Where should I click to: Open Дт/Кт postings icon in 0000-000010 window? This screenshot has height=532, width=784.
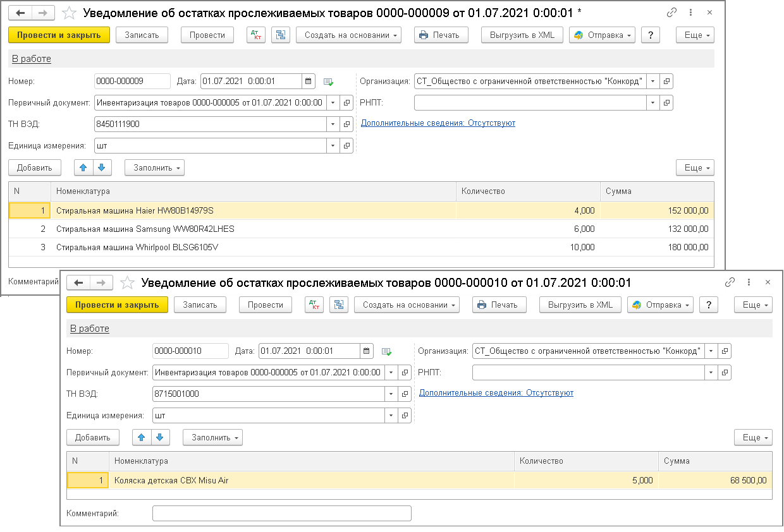[x=314, y=305]
